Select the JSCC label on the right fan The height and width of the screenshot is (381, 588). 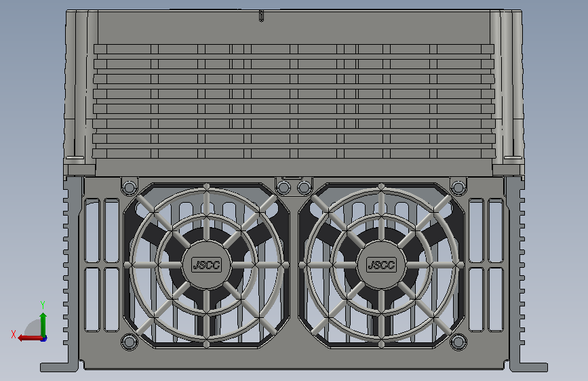381,265
